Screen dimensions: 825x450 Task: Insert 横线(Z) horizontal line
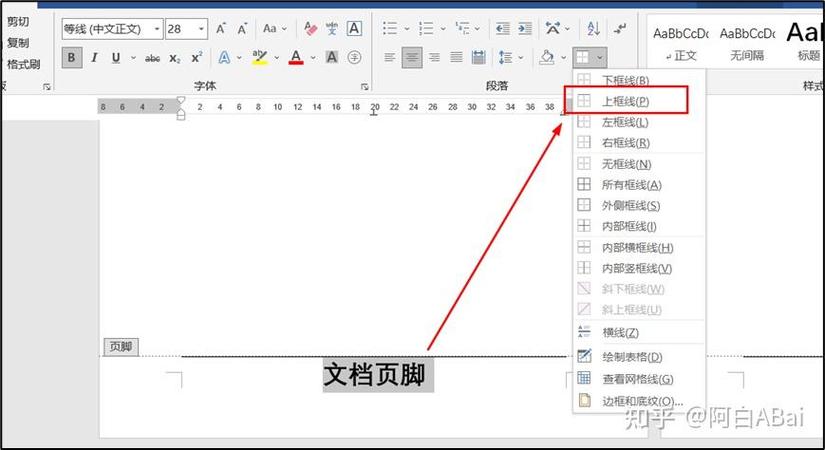[x=638, y=332]
